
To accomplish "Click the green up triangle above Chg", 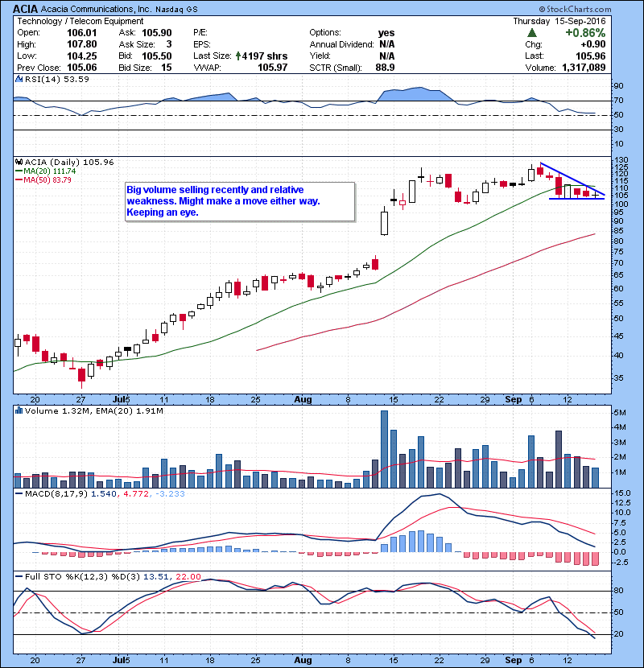I will [x=531, y=33].
